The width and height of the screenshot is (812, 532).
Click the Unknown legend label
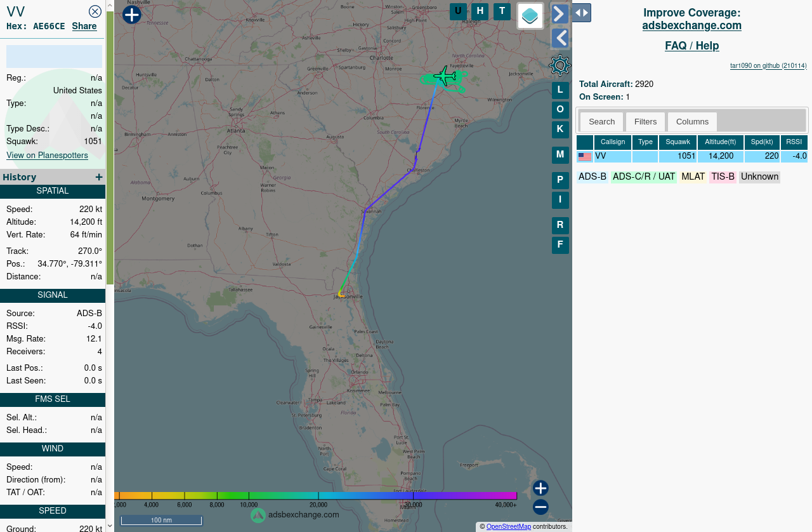[x=759, y=177]
